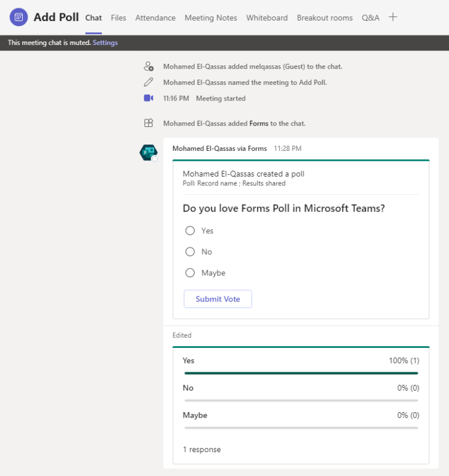The height and width of the screenshot is (476, 449).
Task: Switch to the Q&A tab
Action: [x=370, y=18]
